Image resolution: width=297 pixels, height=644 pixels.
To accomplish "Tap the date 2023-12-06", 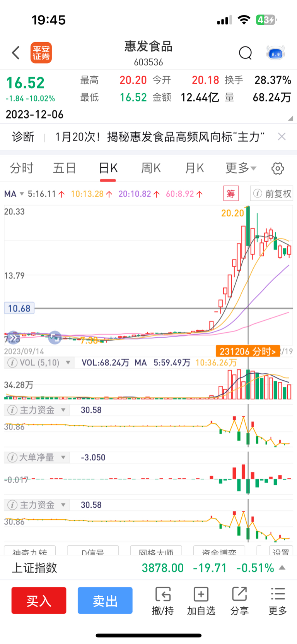I will coord(34,115).
